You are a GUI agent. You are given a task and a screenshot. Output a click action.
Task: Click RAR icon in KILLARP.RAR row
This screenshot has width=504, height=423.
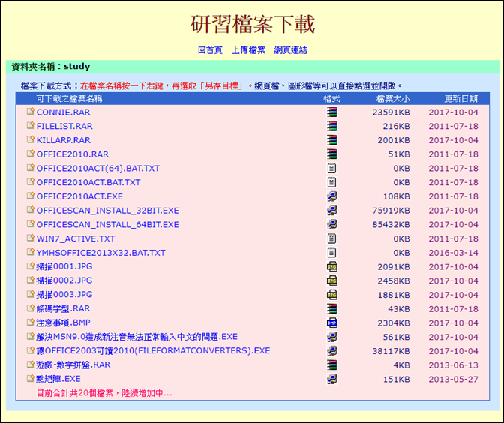tap(332, 140)
